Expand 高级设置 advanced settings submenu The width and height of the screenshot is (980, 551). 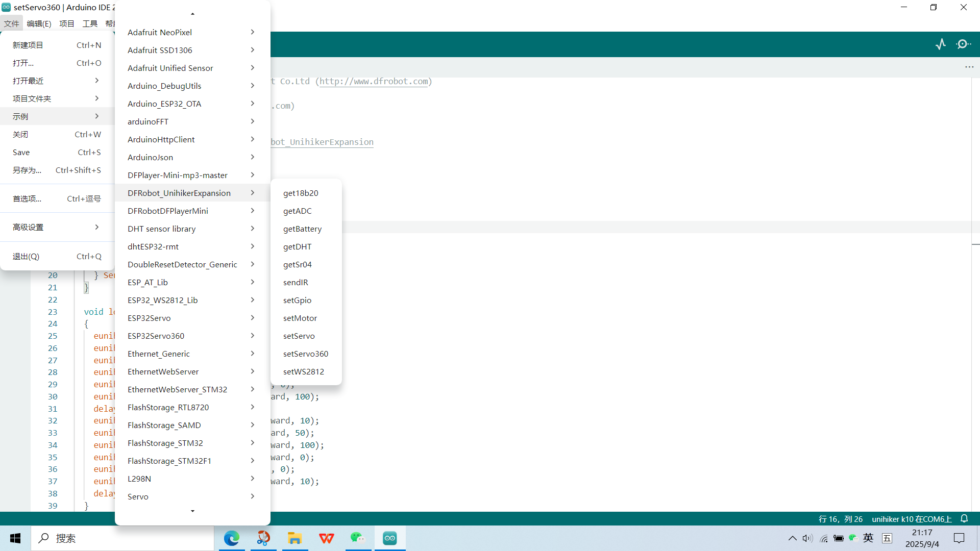tap(57, 227)
